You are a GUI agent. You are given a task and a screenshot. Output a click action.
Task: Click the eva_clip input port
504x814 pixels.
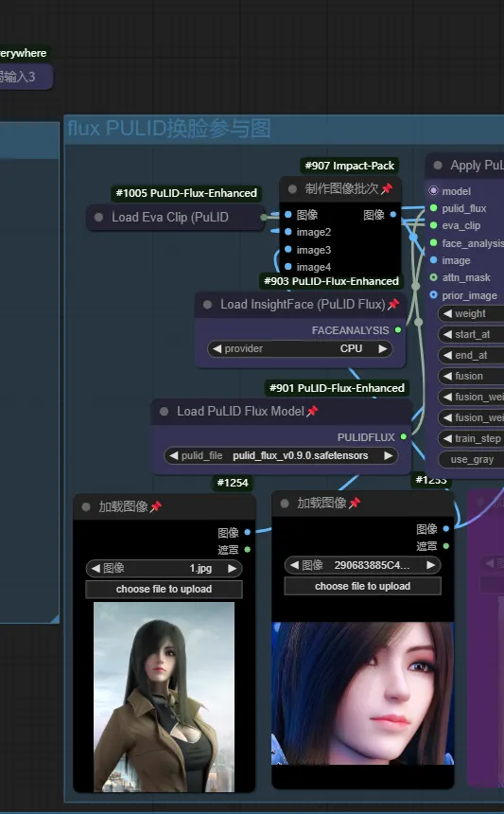(433, 225)
